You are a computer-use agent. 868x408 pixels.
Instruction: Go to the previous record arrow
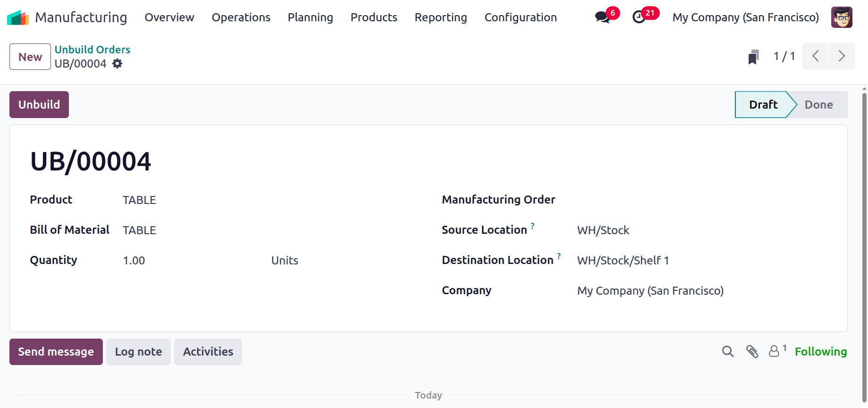pos(815,56)
